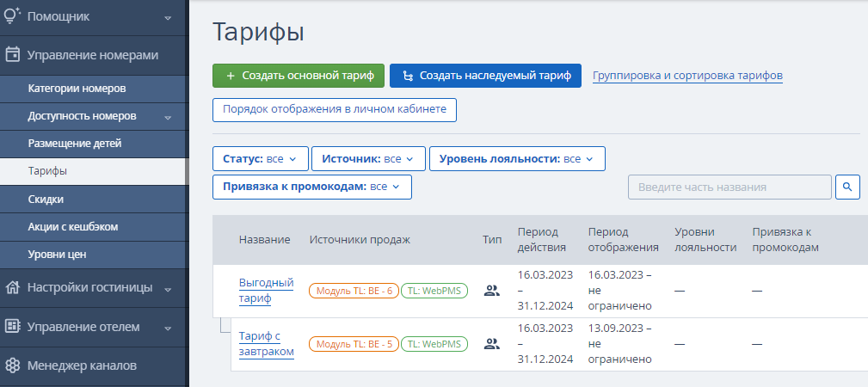
Task: Expand Доступность номеров submenu arrow
Action: [x=169, y=117]
